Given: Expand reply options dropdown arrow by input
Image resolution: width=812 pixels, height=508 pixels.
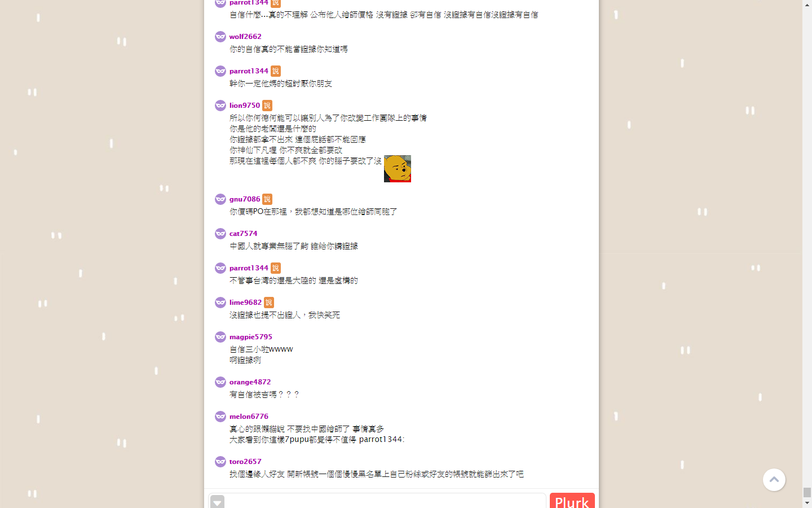Looking at the screenshot, I should pos(218,502).
